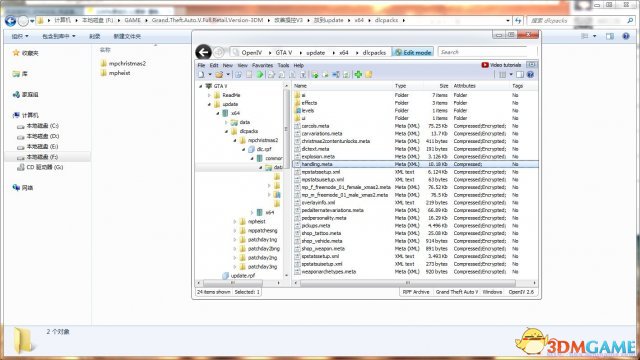Click the red YouTube Video tutorials icon
The height and width of the screenshot is (360, 640).
[485, 65]
